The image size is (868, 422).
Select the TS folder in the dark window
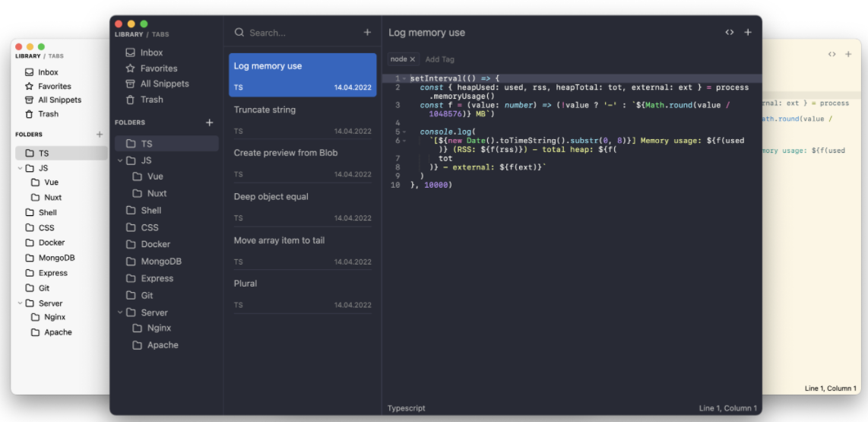(166, 144)
